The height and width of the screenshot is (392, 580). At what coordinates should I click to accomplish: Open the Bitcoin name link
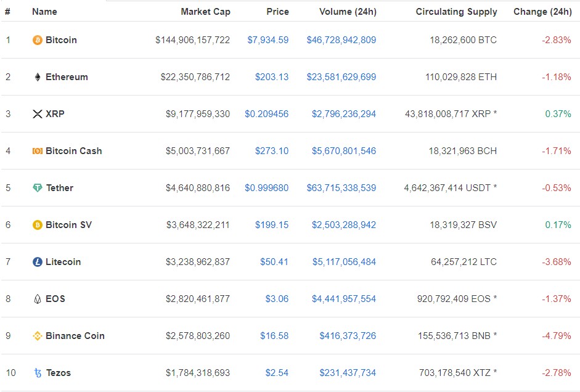click(61, 40)
